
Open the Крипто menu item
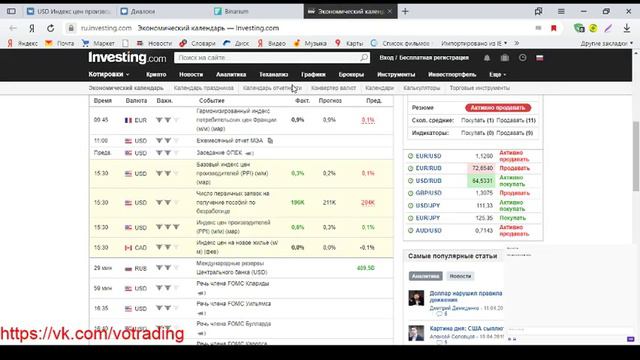pos(156,75)
